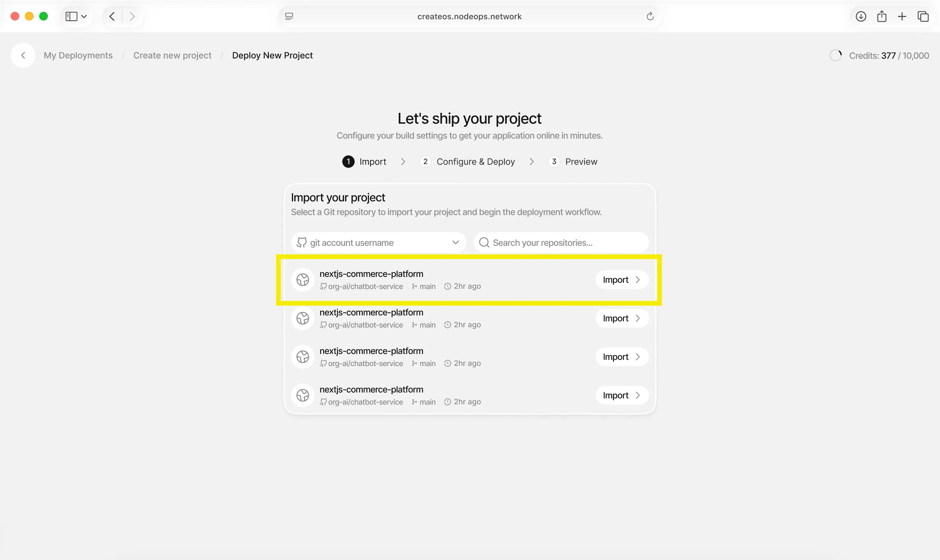Click the credits usage ring icon

836,55
